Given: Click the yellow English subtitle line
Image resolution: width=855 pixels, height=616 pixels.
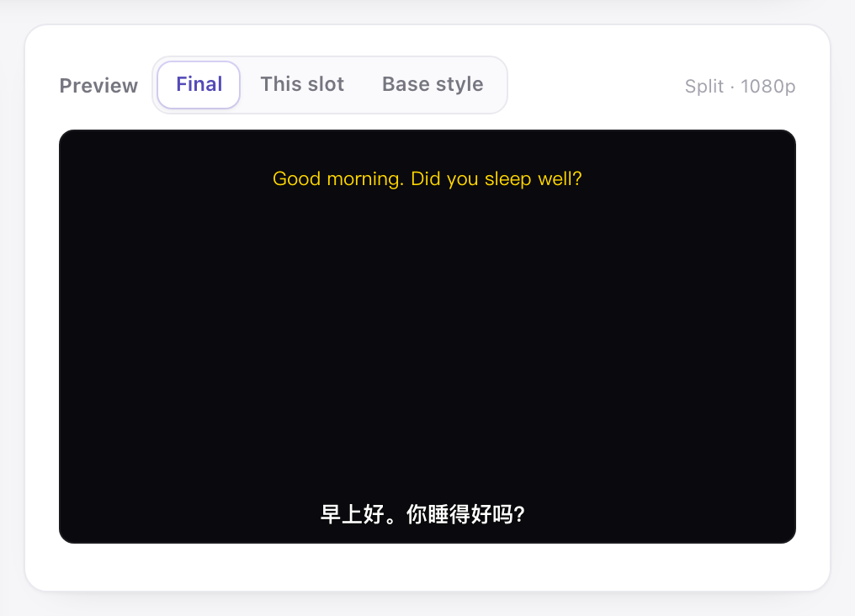Looking at the screenshot, I should click(x=427, y=178).
